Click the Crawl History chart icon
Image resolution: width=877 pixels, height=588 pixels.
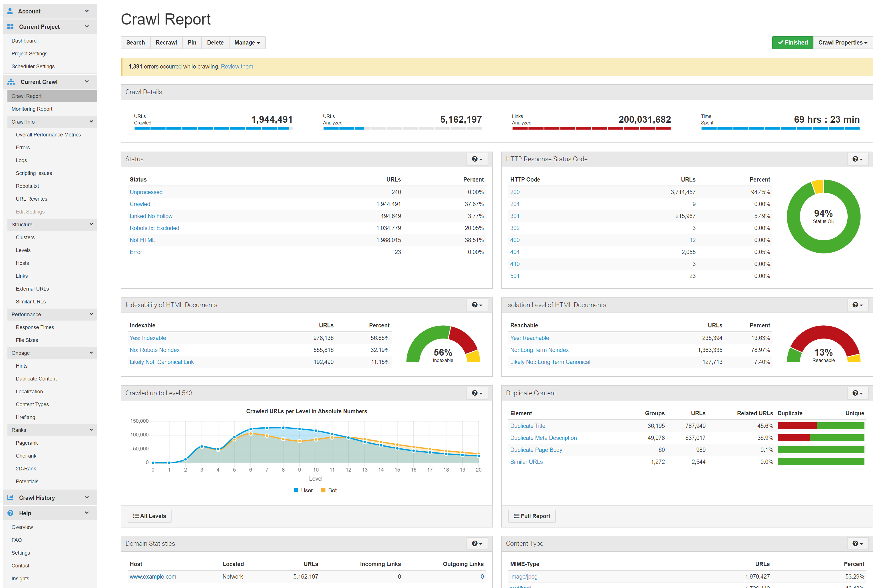tap(11, 497)
